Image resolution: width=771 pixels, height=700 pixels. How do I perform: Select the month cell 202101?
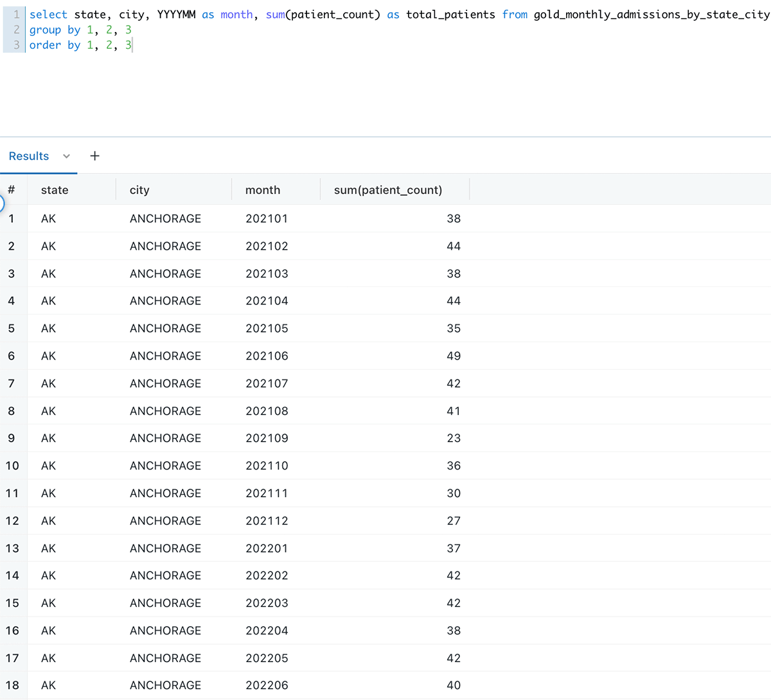[267, 218]
